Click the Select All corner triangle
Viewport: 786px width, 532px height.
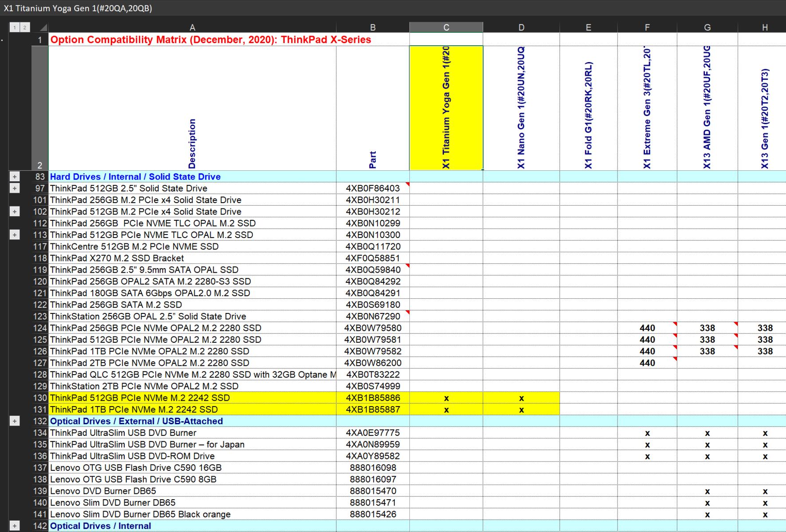coord(43,28)
